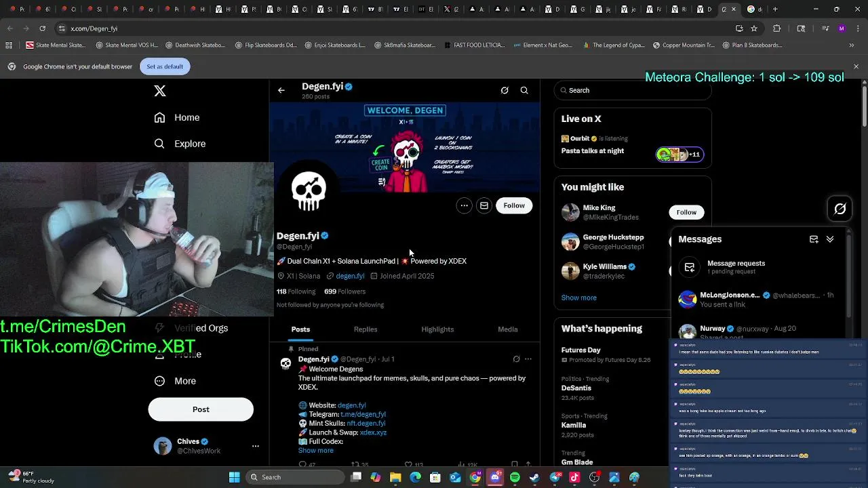The width and height of the screenshot is (868, 488).
Task: Open Kyle Williams' suggested profile
Action: point(610,271)
